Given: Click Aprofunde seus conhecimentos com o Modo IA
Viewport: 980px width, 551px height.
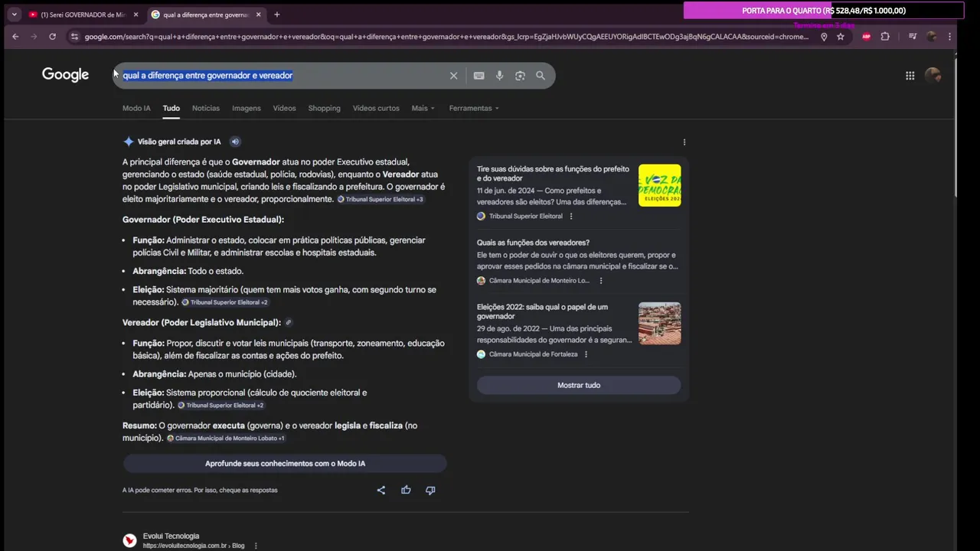Looking at the screenshot, I should 285,464.
